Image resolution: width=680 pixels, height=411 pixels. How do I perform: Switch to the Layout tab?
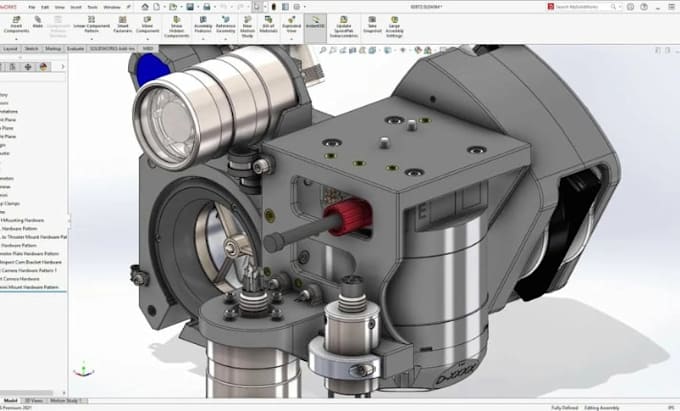click(x=10, y=49)
